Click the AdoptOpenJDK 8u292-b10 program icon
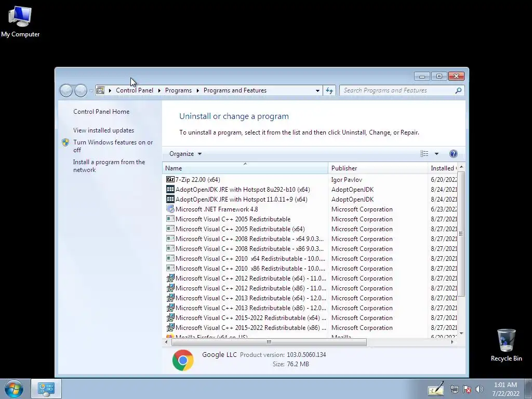This screenshot has width=532, height=399. click(170, 189)
